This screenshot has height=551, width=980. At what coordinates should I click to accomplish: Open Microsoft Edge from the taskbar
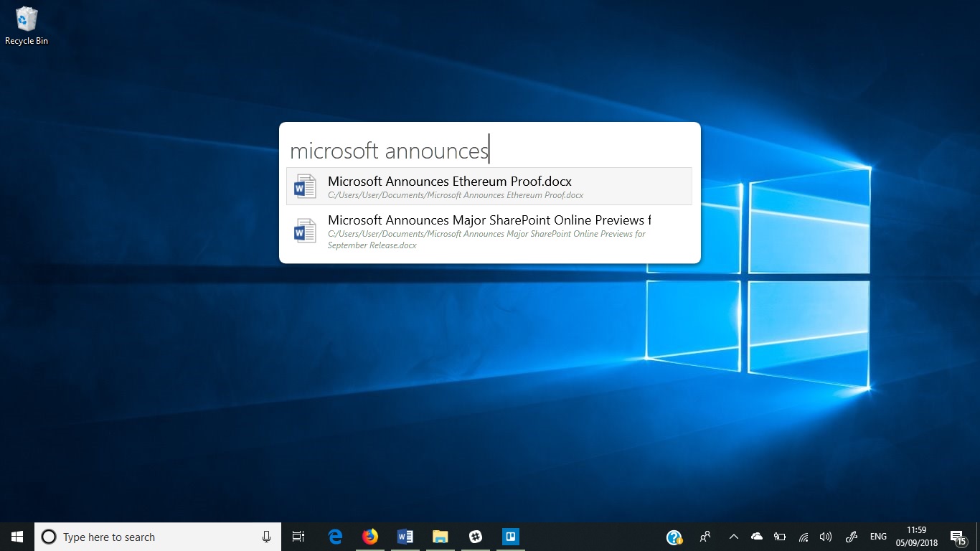pyautogui.click(x=335, y=536)
